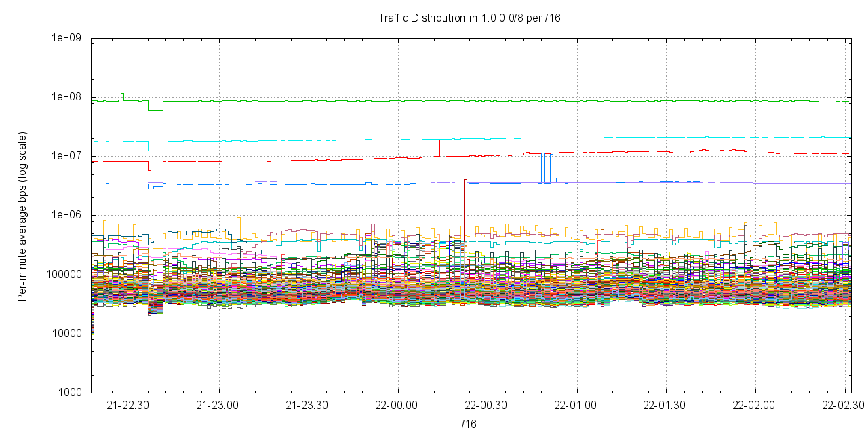Click the 22-00:00 time tick label
The image size is (868, 434).
pyautogui.click(x=398, y=405)
